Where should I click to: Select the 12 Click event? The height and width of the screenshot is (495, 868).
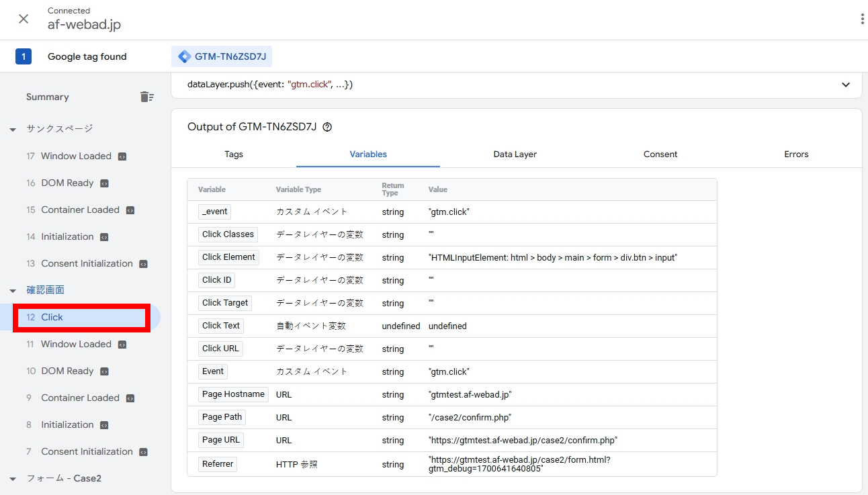pos(81,317)
